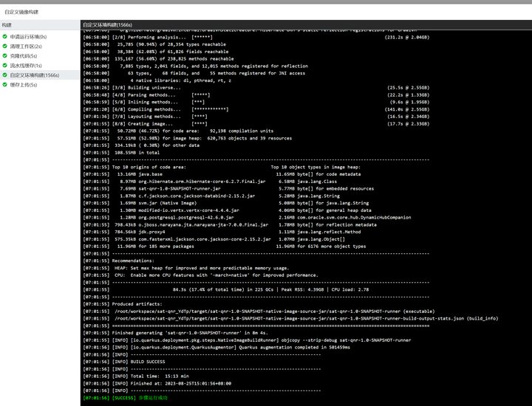Image resolution: width=532 pixels, height=406 pixels.
Task: Click the hibernate-core-6.2.7.Final.jar entry
Action: coord(192,182)
